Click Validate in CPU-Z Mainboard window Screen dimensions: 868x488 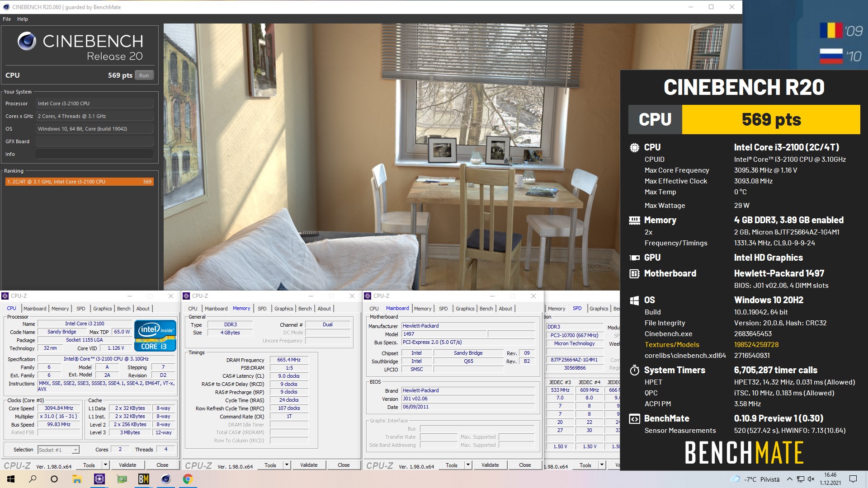[490, 465]
